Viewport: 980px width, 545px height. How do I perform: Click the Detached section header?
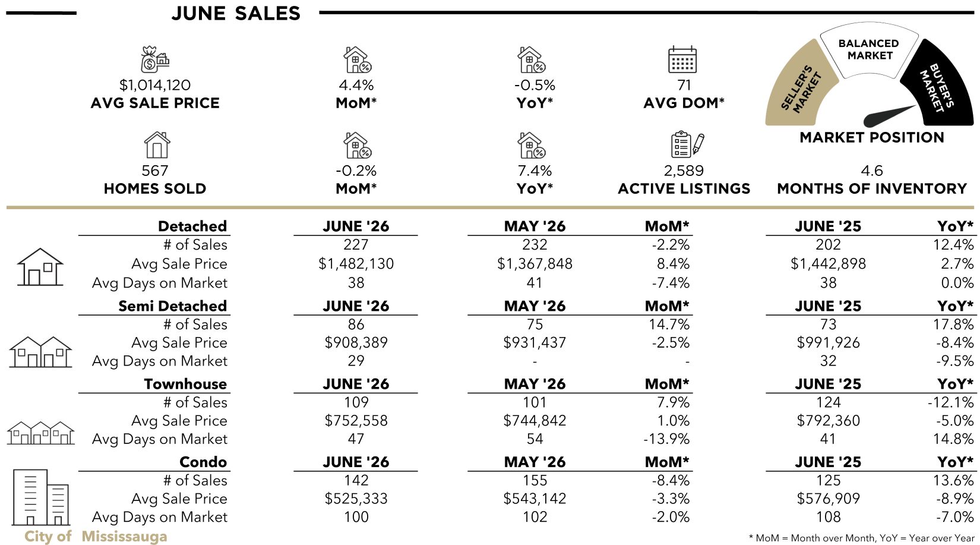192,226
